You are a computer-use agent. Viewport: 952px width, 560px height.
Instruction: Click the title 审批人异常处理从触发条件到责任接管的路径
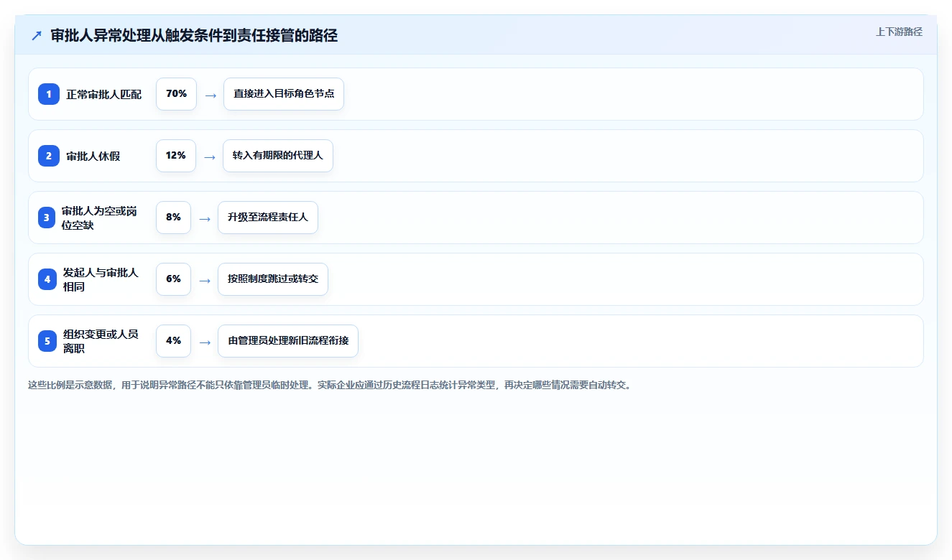(x=194, y=35)
